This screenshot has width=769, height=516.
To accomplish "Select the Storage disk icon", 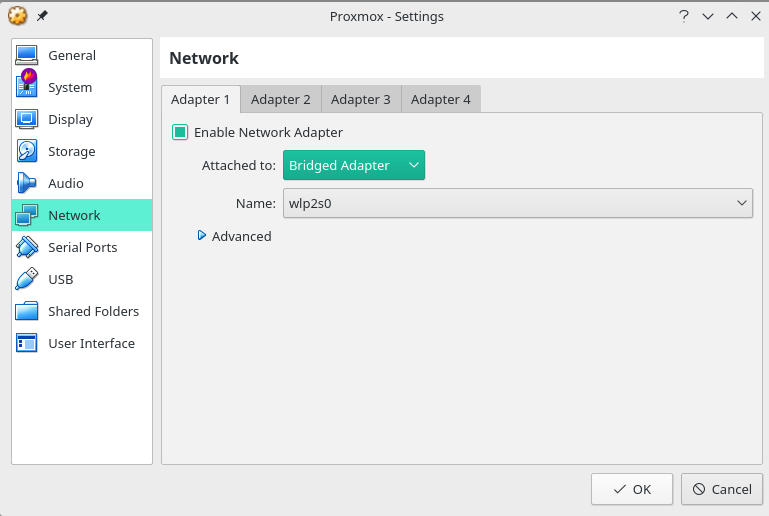I will pyautogui.click(x=26, y=151).
